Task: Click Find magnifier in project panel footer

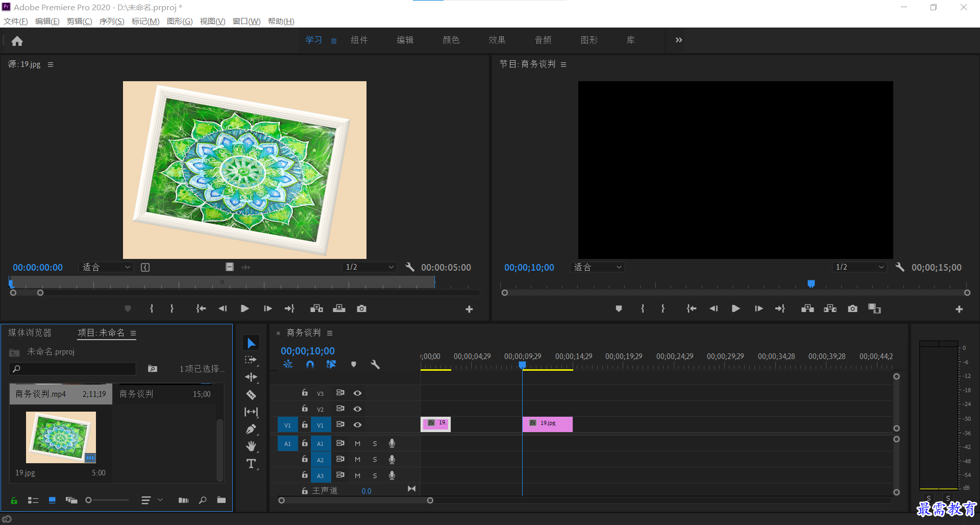Action: (x=203, y=500)
